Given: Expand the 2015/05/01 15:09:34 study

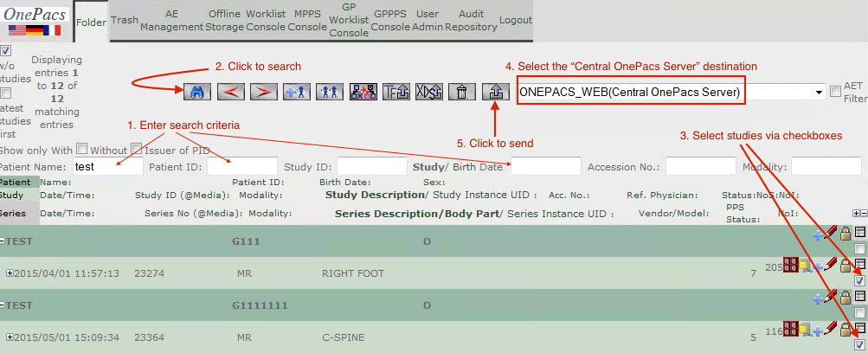Looking at the screenshot, I should click(x=10, y=337).
